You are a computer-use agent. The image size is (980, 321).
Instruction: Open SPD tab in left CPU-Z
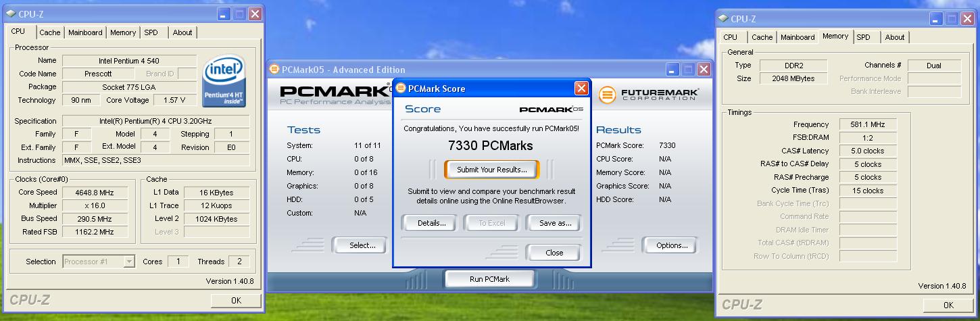tap(151, 32)
